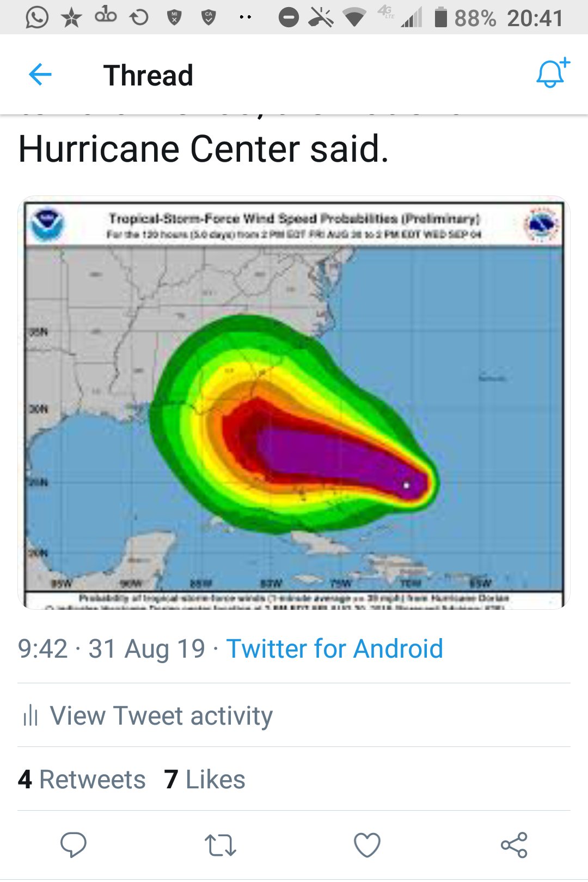View the 4 Retweets list

(82, 779)
